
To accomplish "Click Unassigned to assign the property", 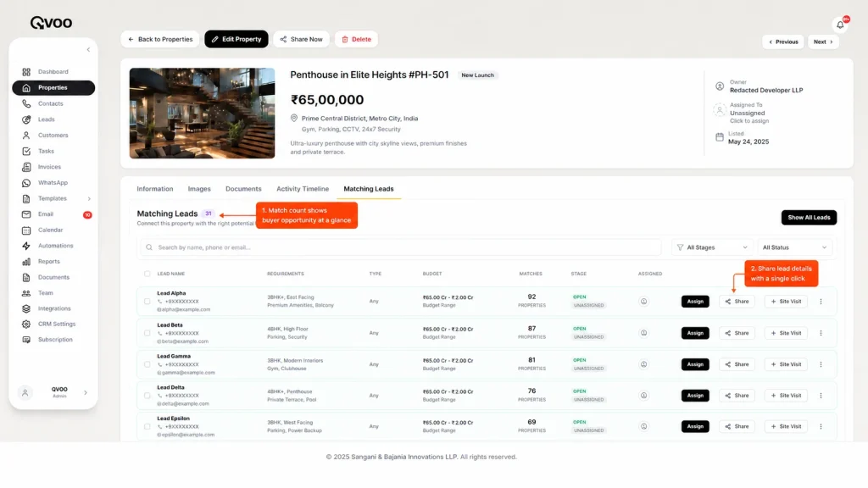I will click(x=747, y=113).
